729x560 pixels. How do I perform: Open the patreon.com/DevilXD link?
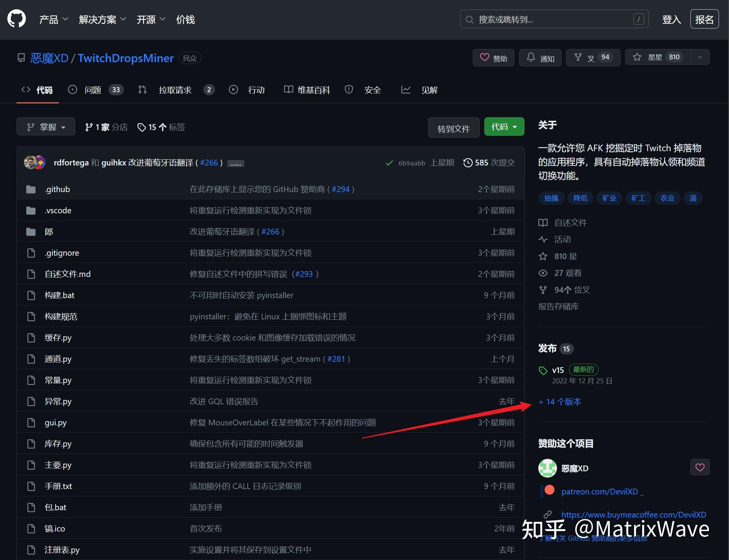602,492
